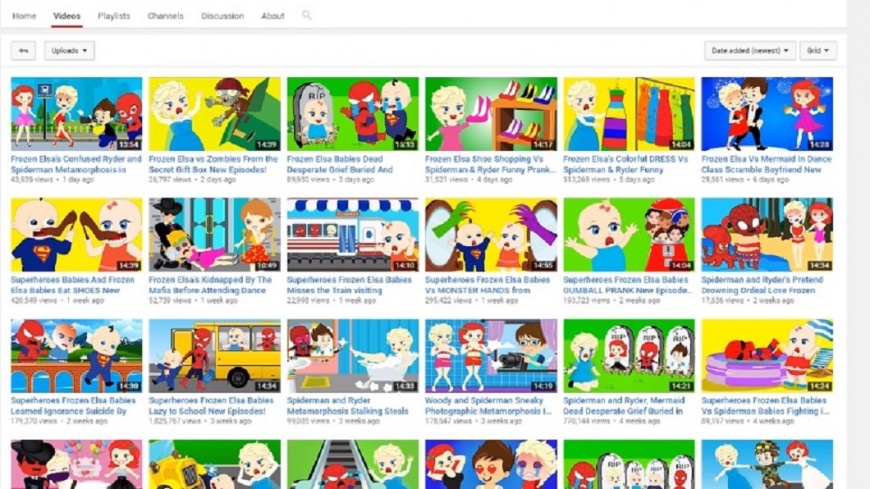This screenshot has height=489, width=870.
Task: Open Frozen Elsa vs Zombies video title
Action: (214, 164)
